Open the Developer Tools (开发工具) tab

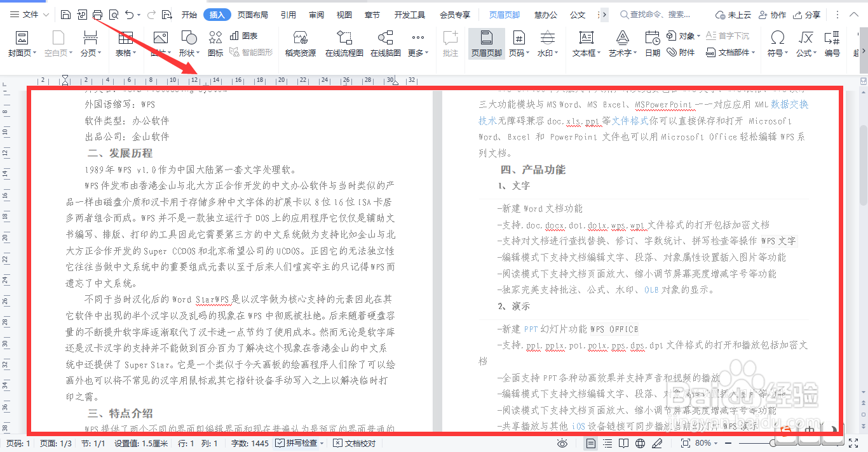pyautogui.click(x=409, y=15)
